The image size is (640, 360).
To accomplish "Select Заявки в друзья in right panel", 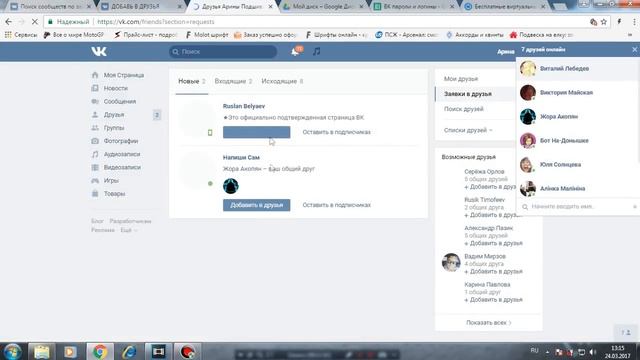I will [x=468, y=94].
